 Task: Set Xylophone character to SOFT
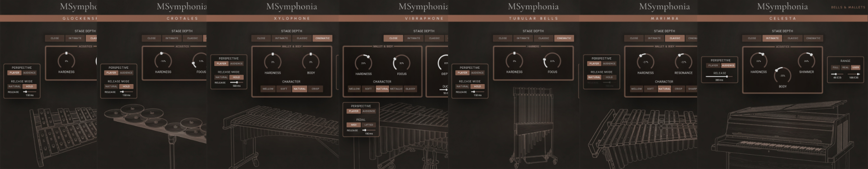284,89
